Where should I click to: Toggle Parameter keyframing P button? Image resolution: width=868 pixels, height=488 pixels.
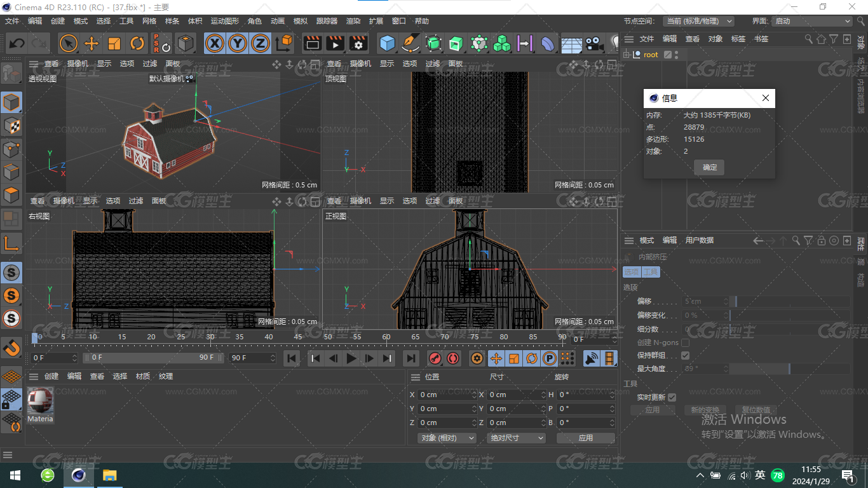click(x=549, y=358)
